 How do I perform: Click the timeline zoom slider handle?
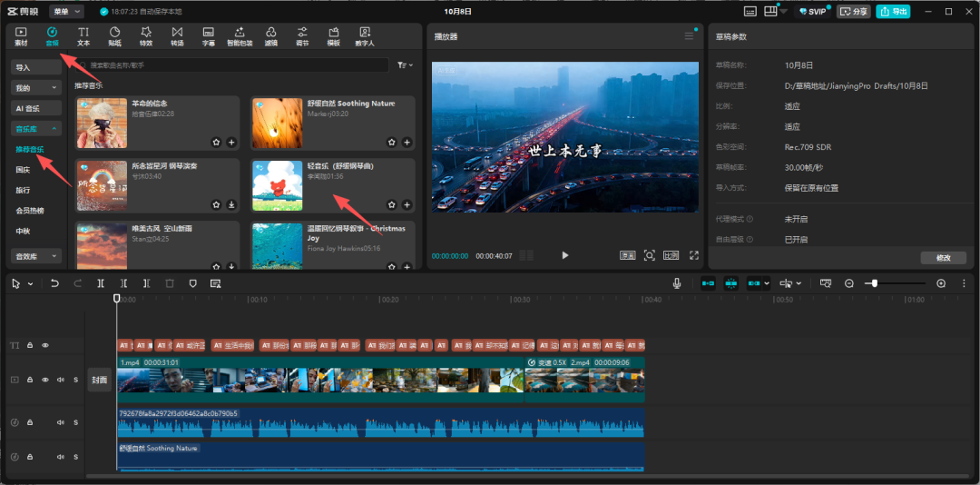[x=874, y=283]
